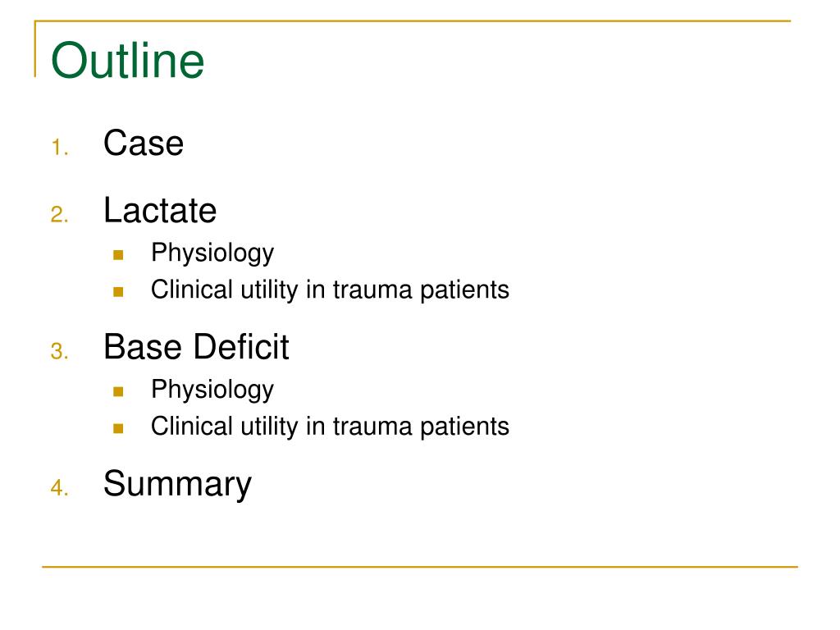Screen dimensions: 840x630
Task: Click the number 2 list marker
Action: [x=60, y=215]
